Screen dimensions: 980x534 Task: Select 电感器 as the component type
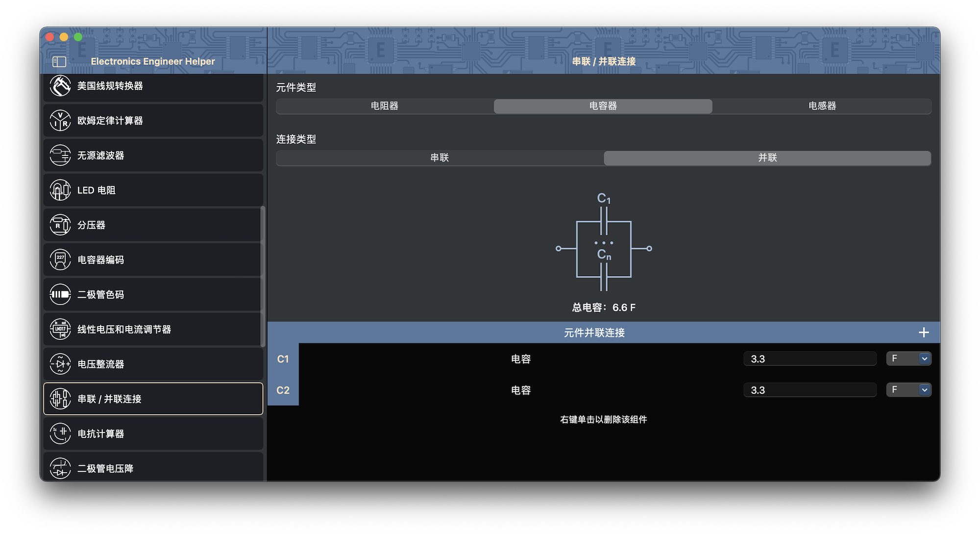(x=821, y=106)
